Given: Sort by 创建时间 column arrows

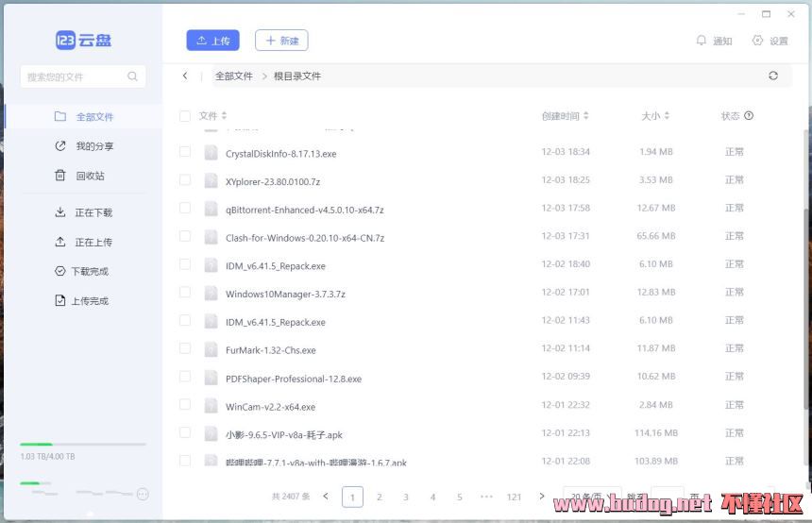Looking at the screenshot, I should 586,116.
